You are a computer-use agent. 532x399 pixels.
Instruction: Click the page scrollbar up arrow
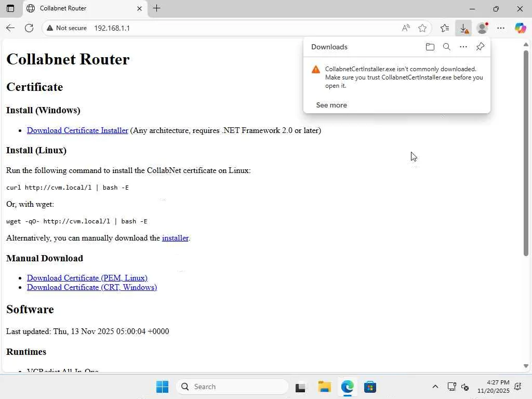click(x=526, y=45)
